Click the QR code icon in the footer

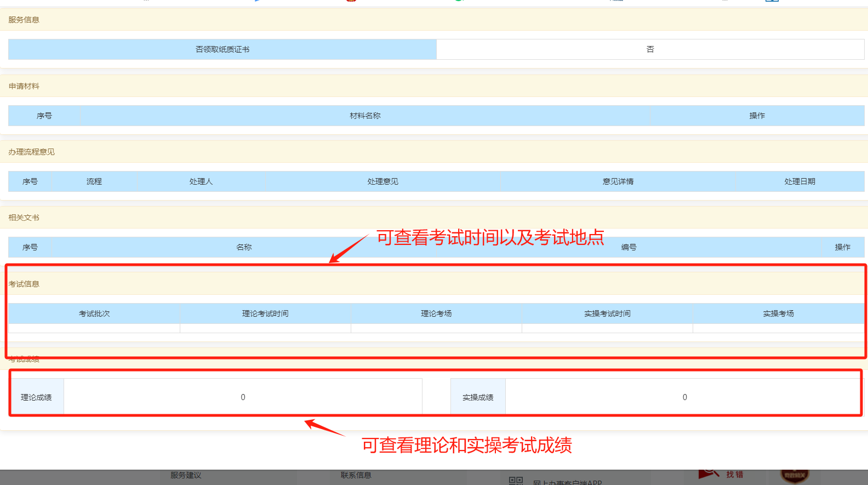[x=516, y=481]
